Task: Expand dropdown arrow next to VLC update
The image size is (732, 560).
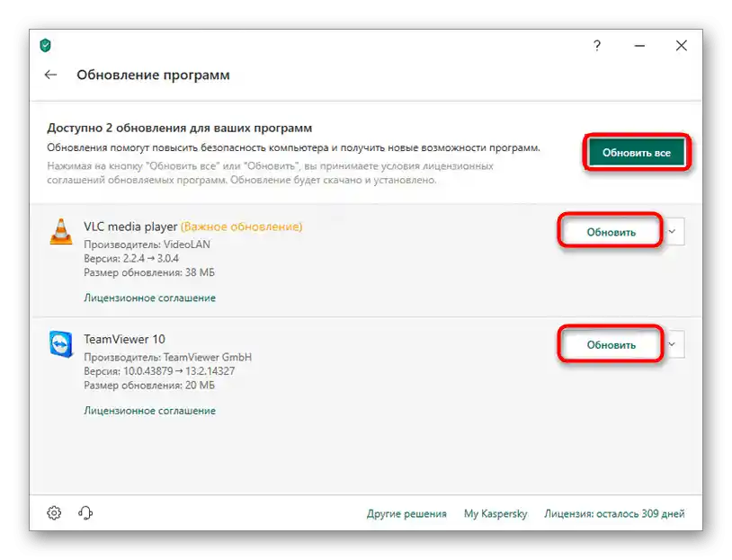Action: coord(673,232)
